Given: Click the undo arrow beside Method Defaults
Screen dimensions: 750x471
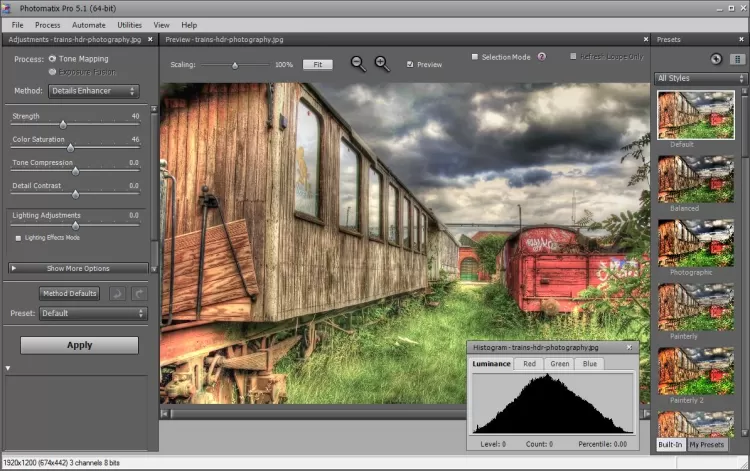Looking at the screenshot, I should click(x=117, y=293).
